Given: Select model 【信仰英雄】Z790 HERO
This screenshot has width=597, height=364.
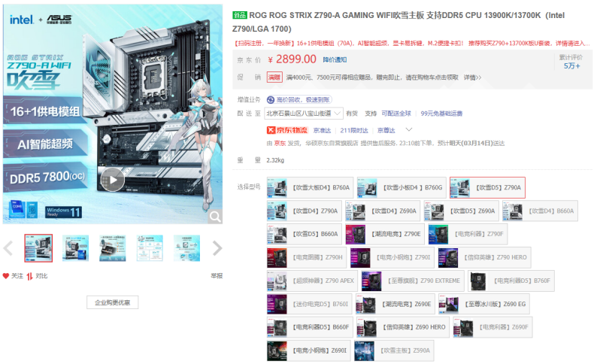Looking at the screenshot, I should 484,257.
